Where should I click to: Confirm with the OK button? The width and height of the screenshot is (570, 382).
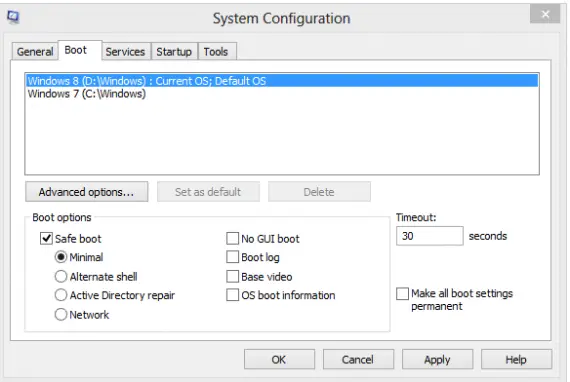pos(279,359)
